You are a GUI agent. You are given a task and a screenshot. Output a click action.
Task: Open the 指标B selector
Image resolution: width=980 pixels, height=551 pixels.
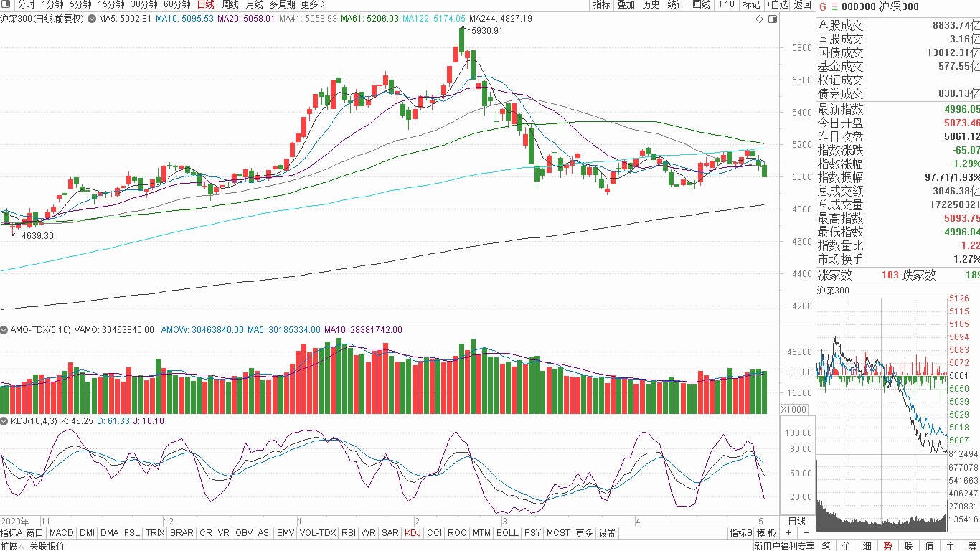pyautogui.click(x=741, y=533)
